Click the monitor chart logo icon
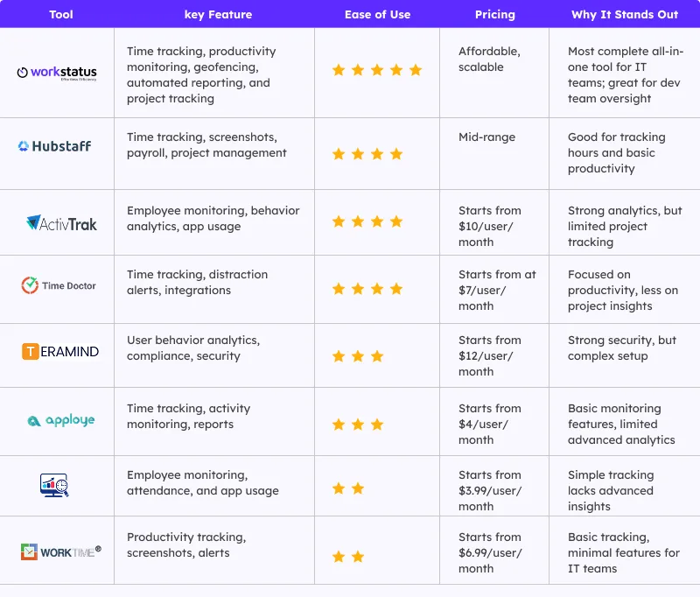Screen dimensions: 700x597 point(53,485)
